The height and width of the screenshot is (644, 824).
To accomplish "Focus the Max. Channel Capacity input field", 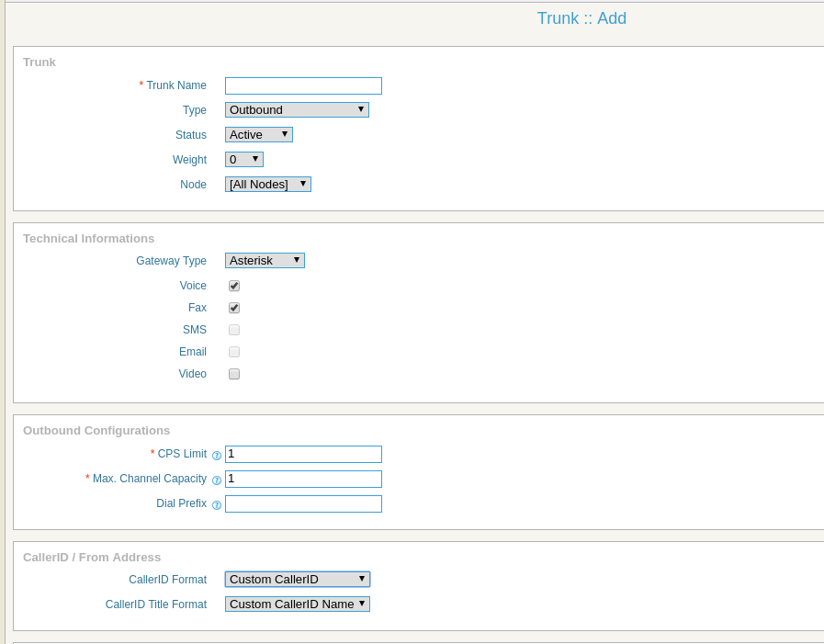I will point(303,479).
